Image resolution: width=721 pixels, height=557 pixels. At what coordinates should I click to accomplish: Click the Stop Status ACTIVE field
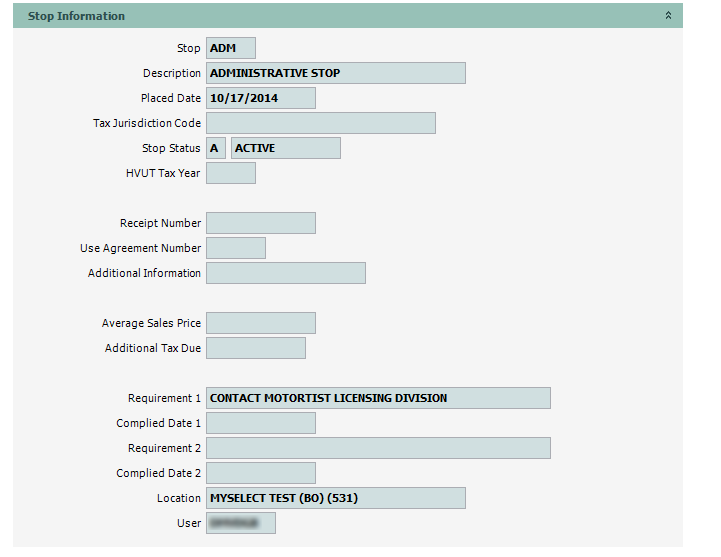285,148
